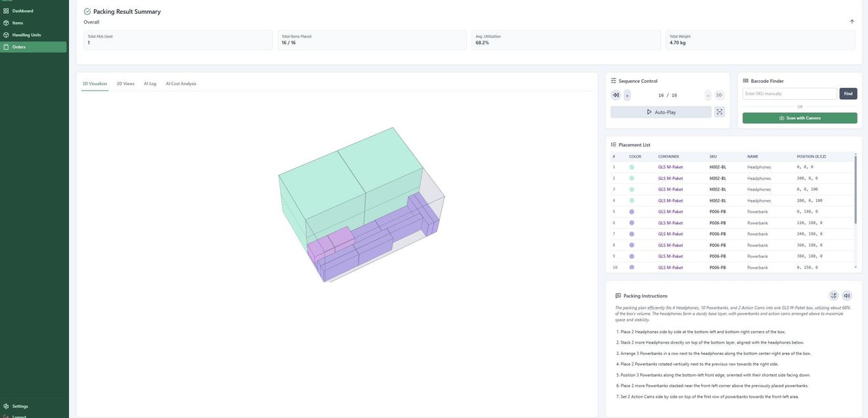The height and width of the screenshot is (418, 868).
Task: Open the AI Log tab
Action: click(150, 83)
